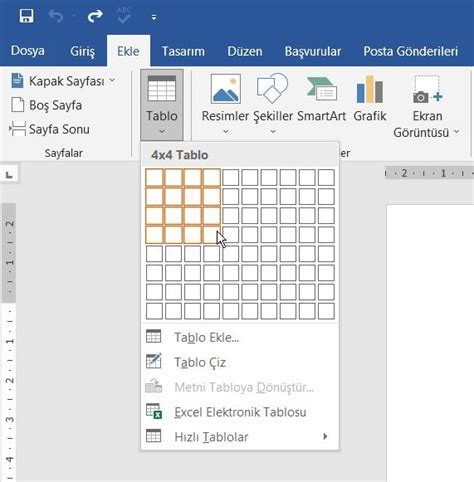Click the Tablo table button

coord(162,104)
